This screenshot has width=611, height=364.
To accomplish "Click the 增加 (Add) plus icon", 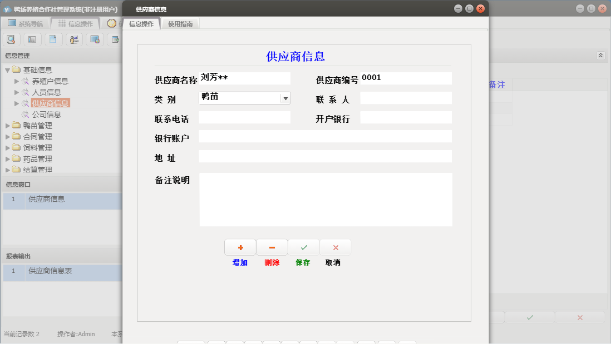I will 240,247.
